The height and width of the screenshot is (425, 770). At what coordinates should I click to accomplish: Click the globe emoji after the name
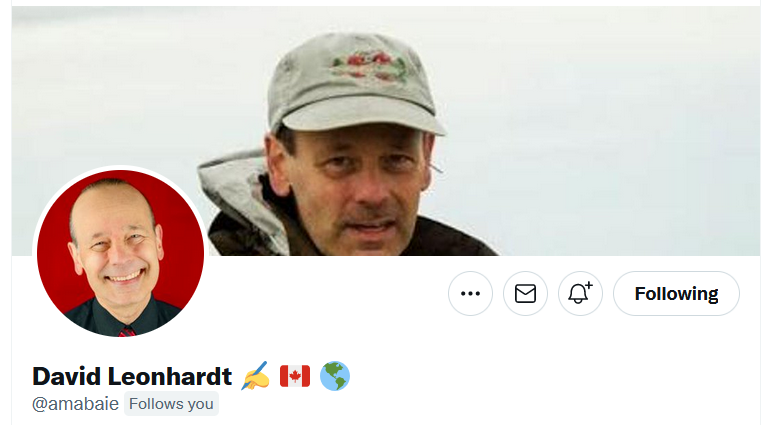pos(335,376)
